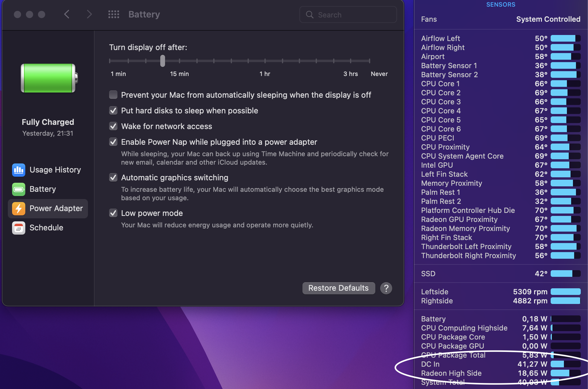Image resolution: width=588 pixels, height=389 pixels.
Task: Click the Usage History bar chart icon
Action: click(19, 170)
